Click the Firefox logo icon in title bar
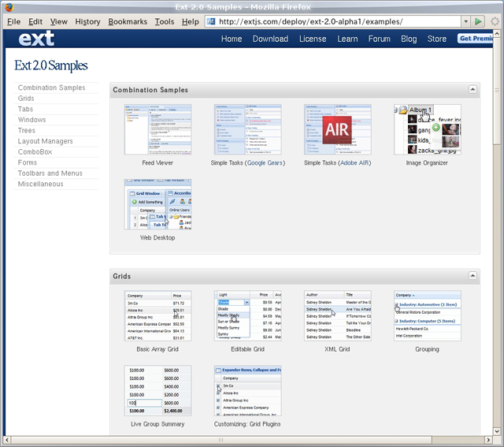Image resolution: width=504 pixels, height=447 pixels. 9,7
